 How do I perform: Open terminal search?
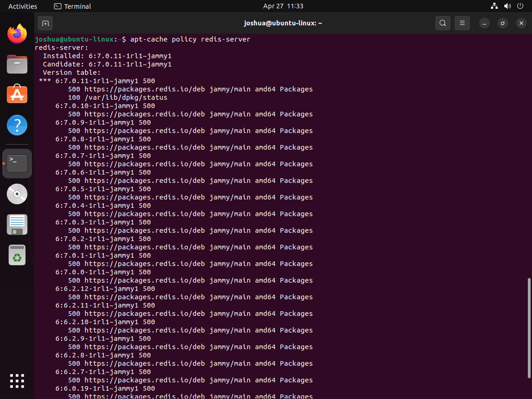click(443, 23)
